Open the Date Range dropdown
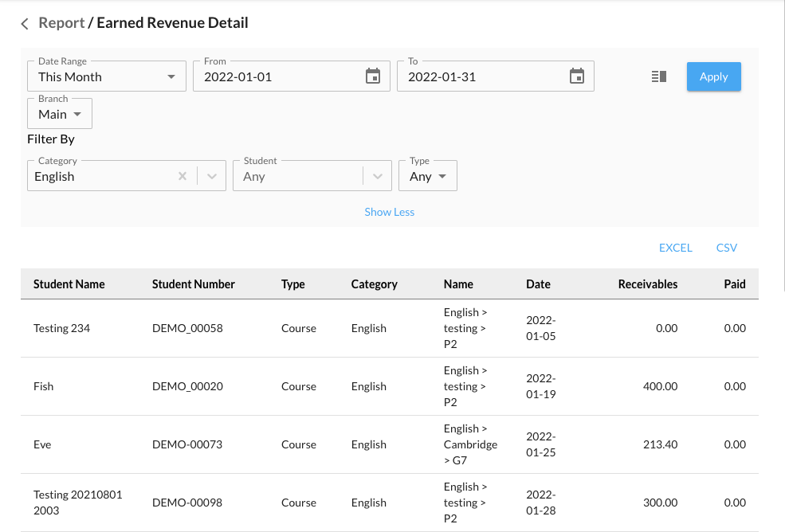 (107, 76)
